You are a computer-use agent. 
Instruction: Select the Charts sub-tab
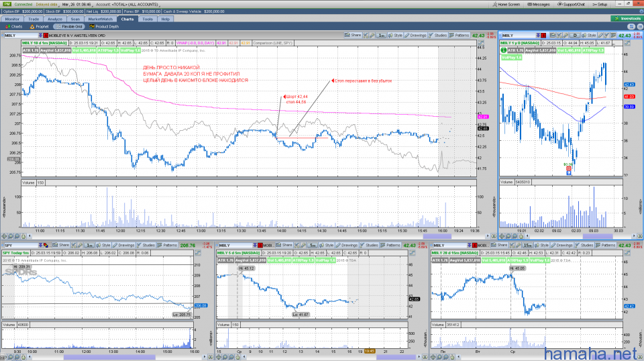(x=14, y=26)
